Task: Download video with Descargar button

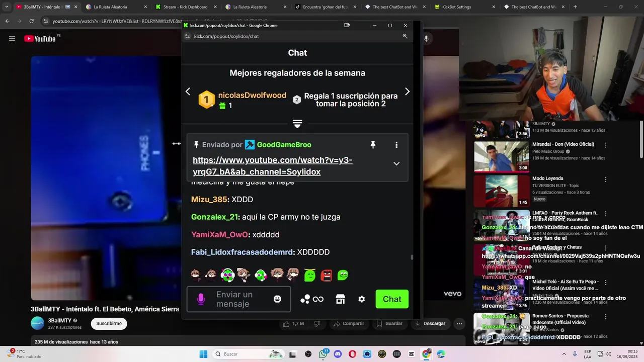Action: 430,324
